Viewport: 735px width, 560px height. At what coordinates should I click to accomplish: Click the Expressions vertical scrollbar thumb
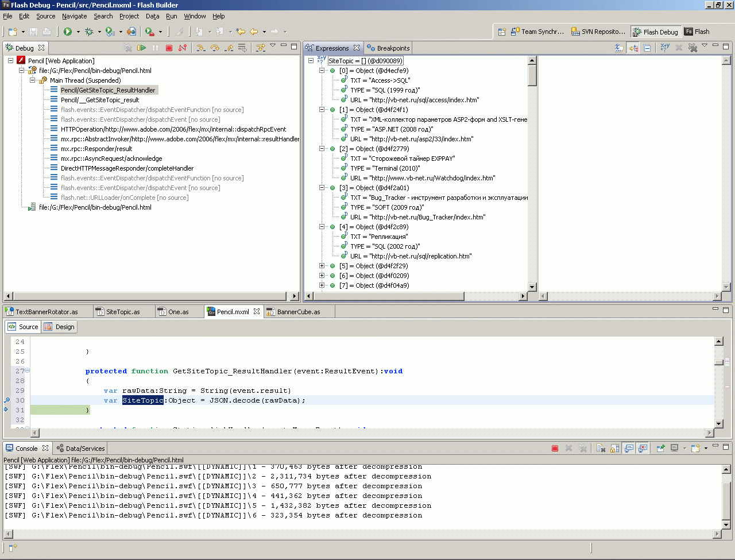tap(532, 75)
